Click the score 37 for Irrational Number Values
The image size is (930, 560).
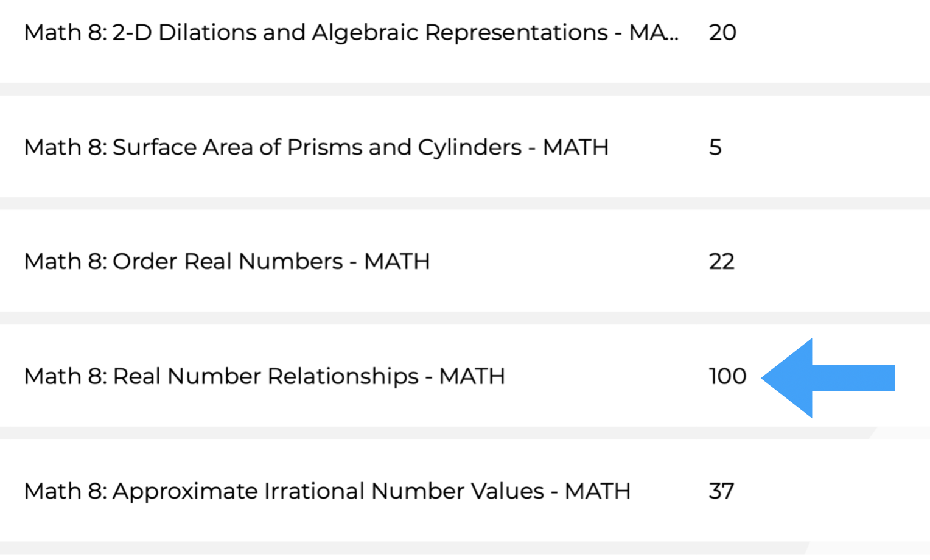[722, 491]
